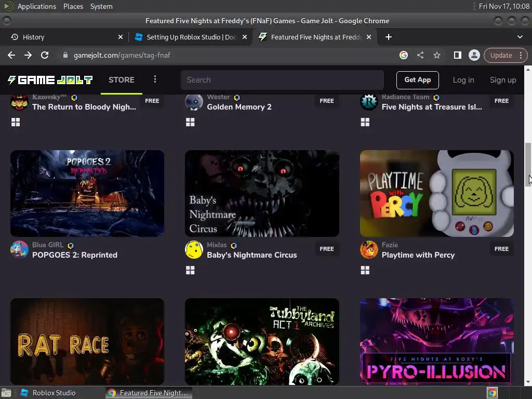Click the browser forward arrow

(x=28, y=55)
